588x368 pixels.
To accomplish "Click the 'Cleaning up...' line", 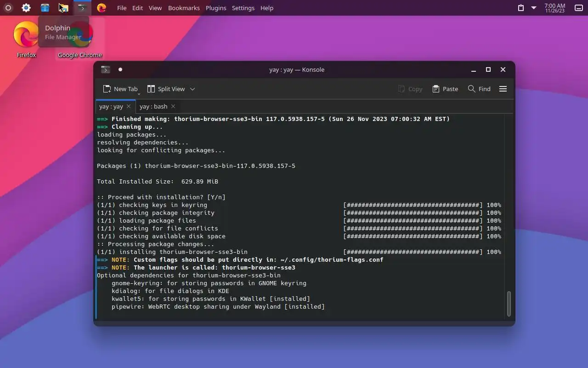I will click(x=130, y=127).
